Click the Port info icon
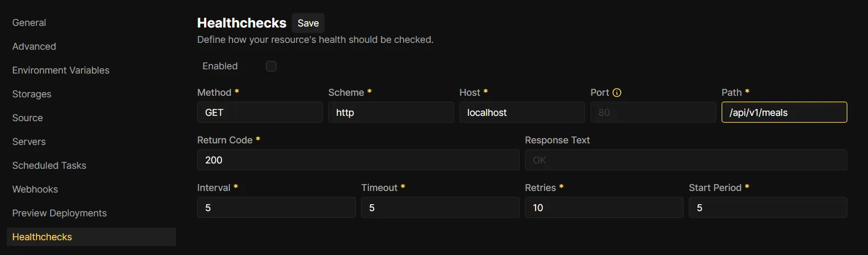Viewport: 868px width, 255px height. tap(617, 93)
